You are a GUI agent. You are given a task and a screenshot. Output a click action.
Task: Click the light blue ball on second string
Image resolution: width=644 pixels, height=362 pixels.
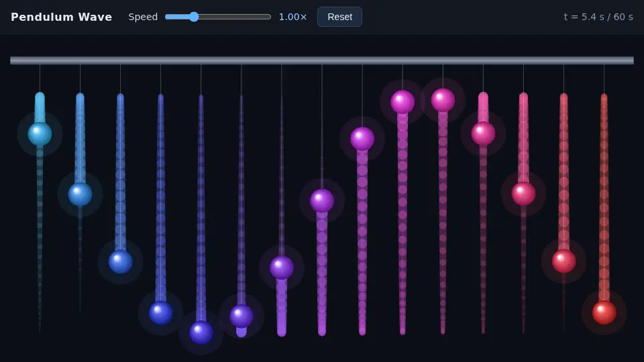point(80,194)
